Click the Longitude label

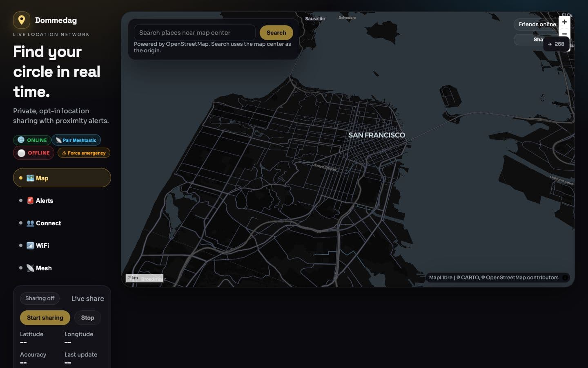[x=79, y=334]
